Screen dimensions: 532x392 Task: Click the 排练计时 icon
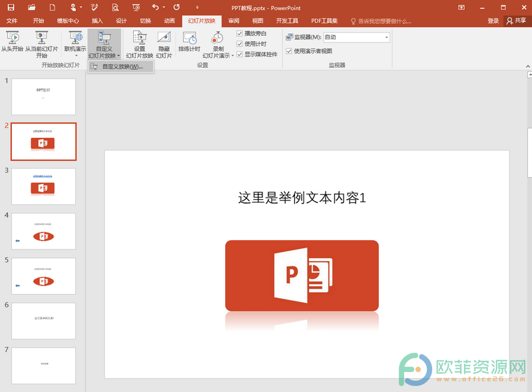(x=189, y=42)
